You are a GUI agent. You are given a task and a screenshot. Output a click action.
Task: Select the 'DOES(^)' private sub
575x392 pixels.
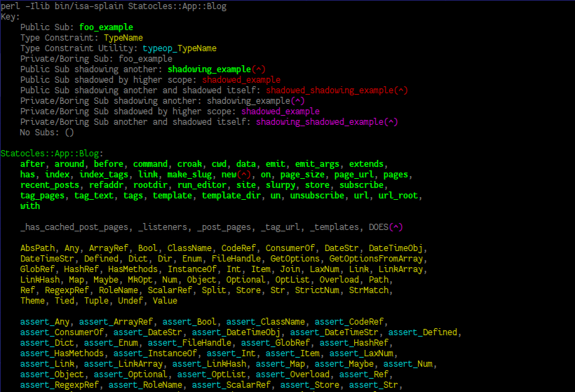point(386,227)
